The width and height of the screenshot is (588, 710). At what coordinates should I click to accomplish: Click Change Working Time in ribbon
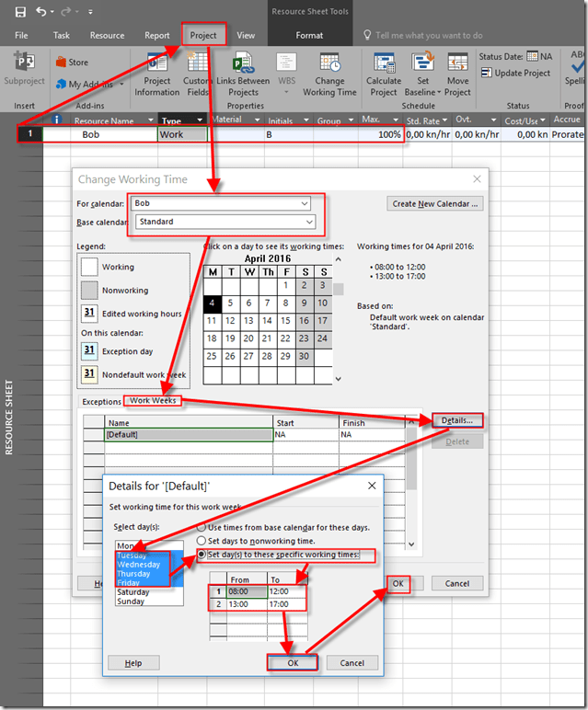pos(329,74)
